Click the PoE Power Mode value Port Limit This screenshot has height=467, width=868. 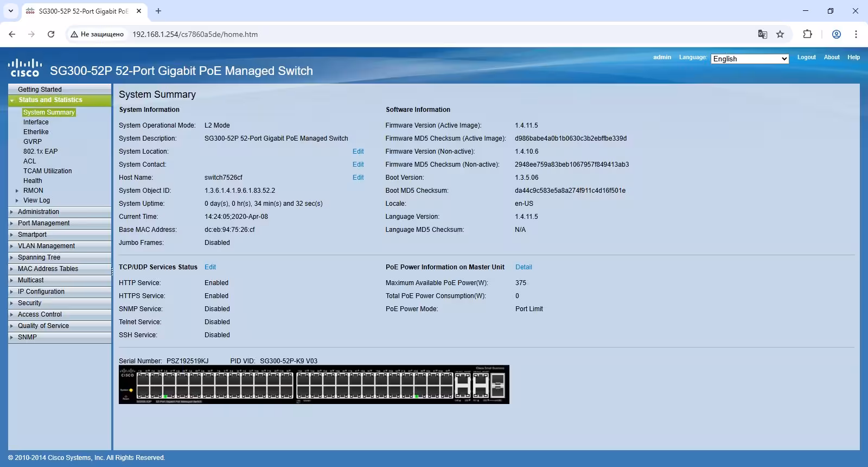(529, 309)
